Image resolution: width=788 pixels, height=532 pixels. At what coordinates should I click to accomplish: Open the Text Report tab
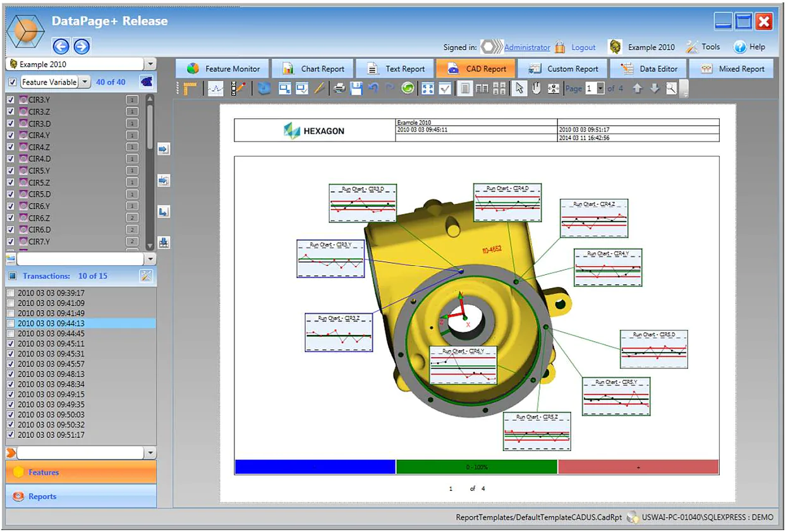395,69
